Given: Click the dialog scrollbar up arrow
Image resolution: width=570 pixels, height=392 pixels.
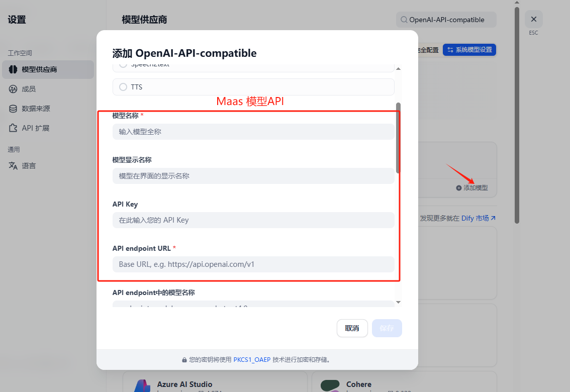Looking at the screenshot, I should tap(399, 69).
